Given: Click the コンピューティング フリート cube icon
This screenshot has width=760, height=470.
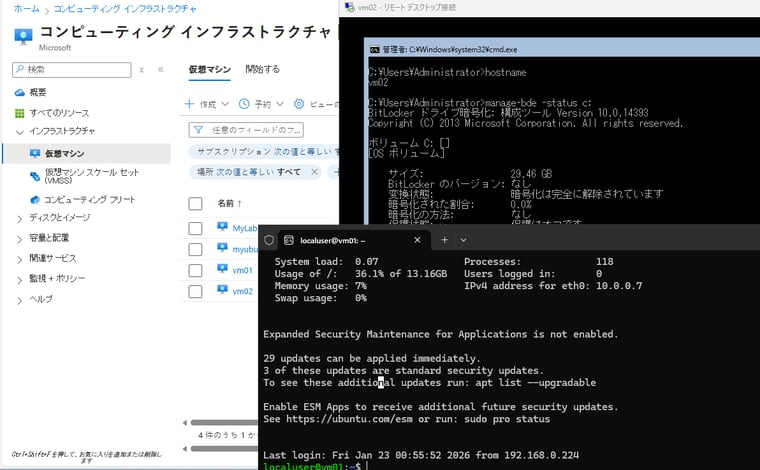Looking at the screenshot, I should [35, 200].
